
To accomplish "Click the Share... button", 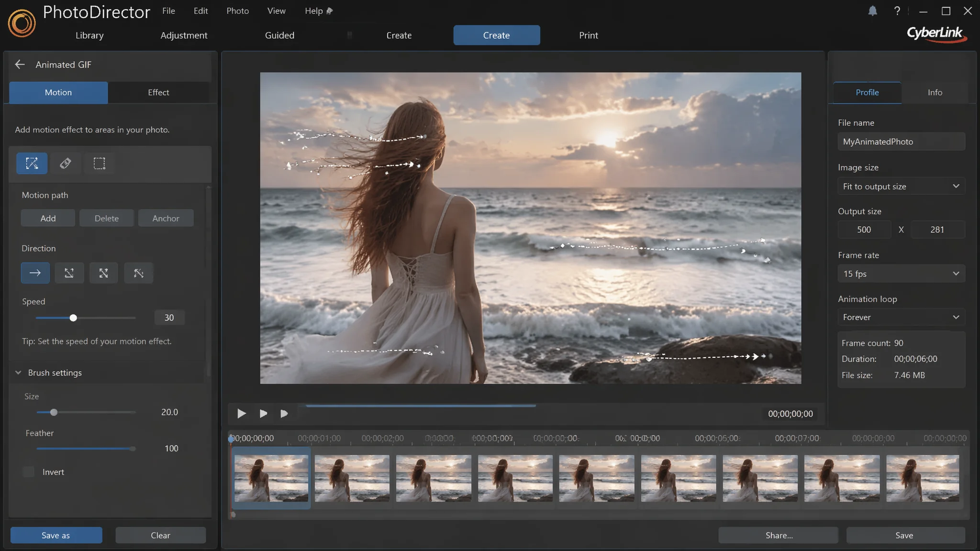I will [x=779, y=535].
